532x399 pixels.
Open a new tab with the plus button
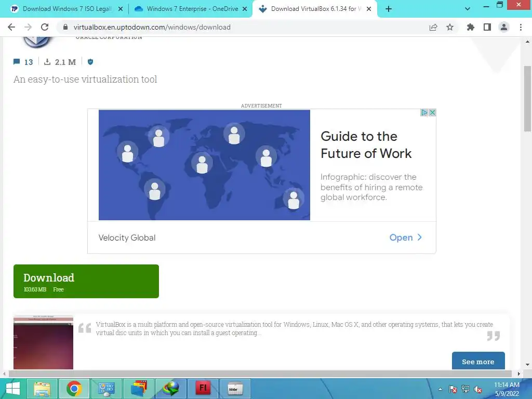point(389,9)
